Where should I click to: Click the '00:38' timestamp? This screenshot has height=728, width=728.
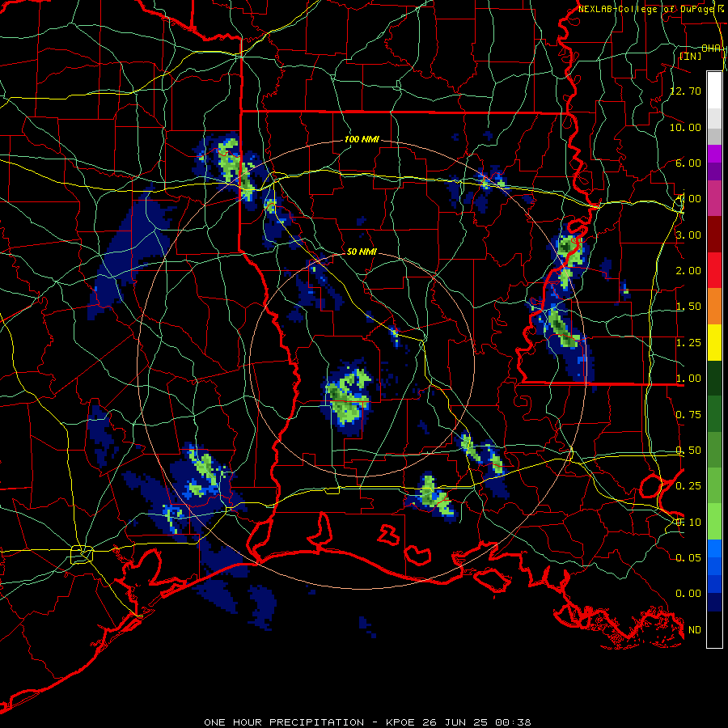[x=513, y=722]
